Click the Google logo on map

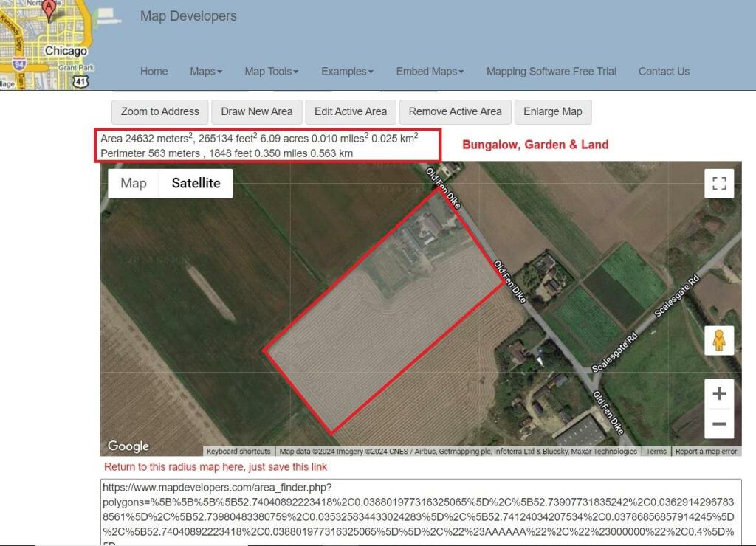coord(128,446)
